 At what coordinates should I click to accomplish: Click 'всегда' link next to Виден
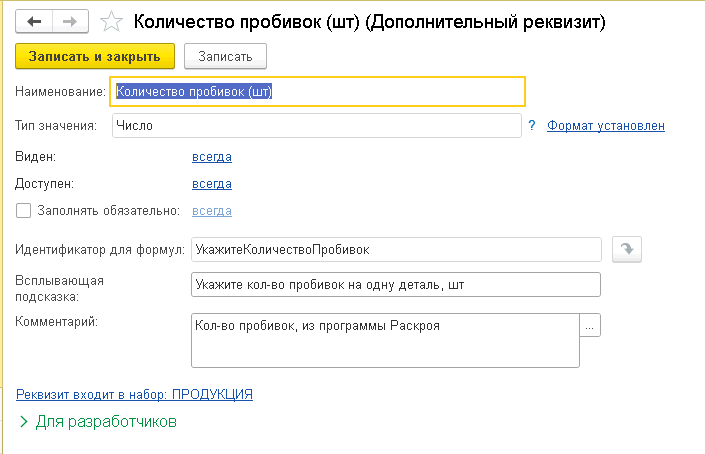point(212,157)
